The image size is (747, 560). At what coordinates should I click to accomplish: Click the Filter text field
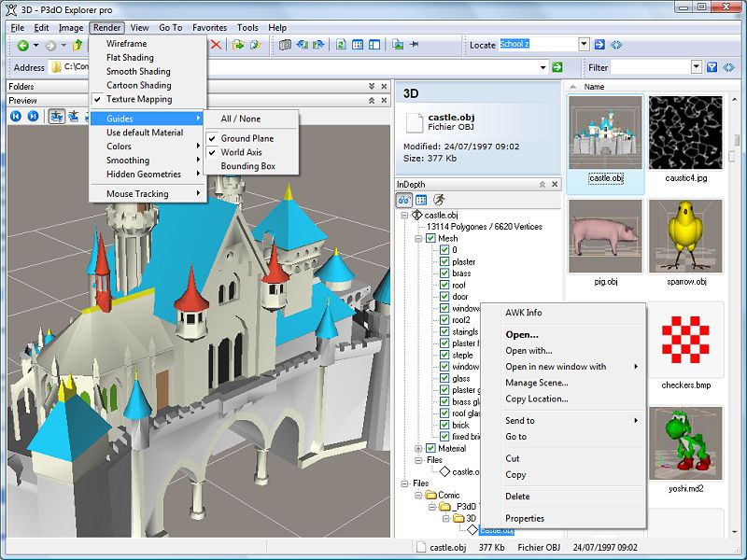(x=651, y=67)
